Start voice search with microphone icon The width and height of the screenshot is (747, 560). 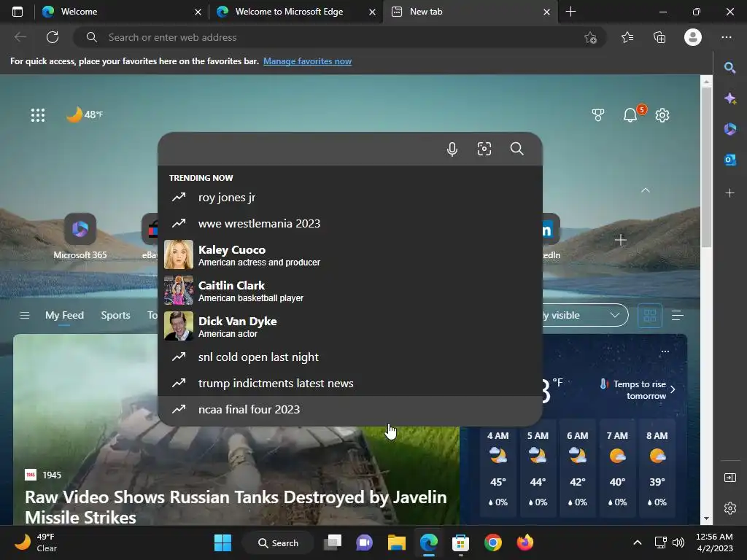(452, 149)
